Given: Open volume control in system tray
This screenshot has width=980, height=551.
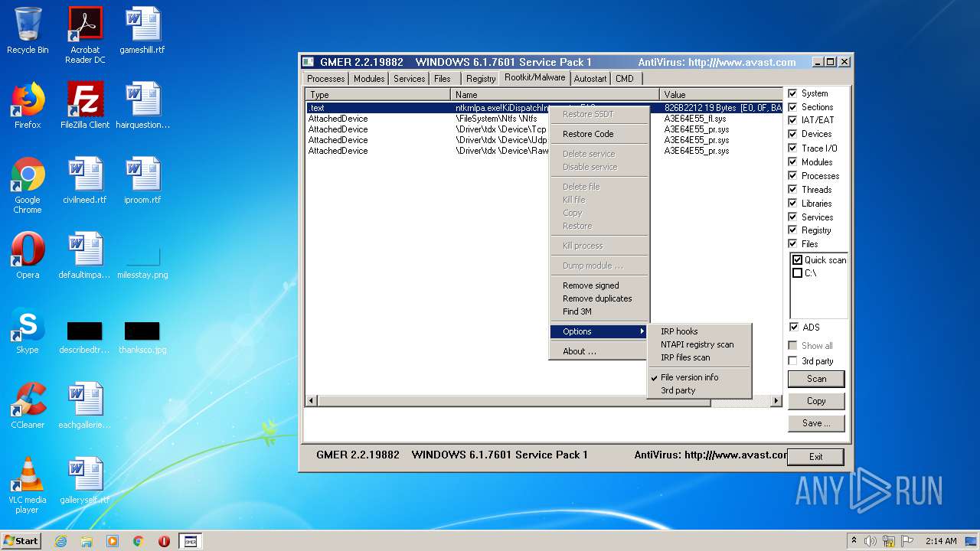Looking at the screenshot, I should click(x=871, y=541).
